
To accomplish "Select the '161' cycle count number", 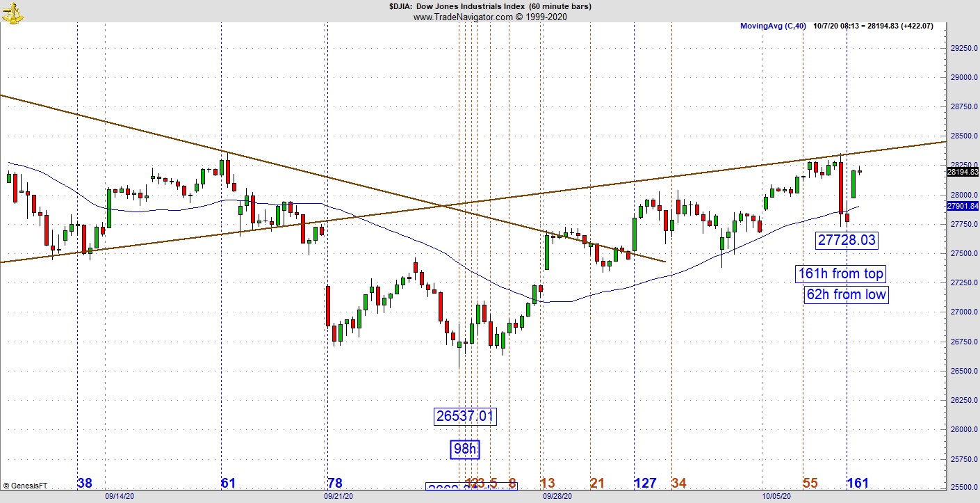I will 859,481.
